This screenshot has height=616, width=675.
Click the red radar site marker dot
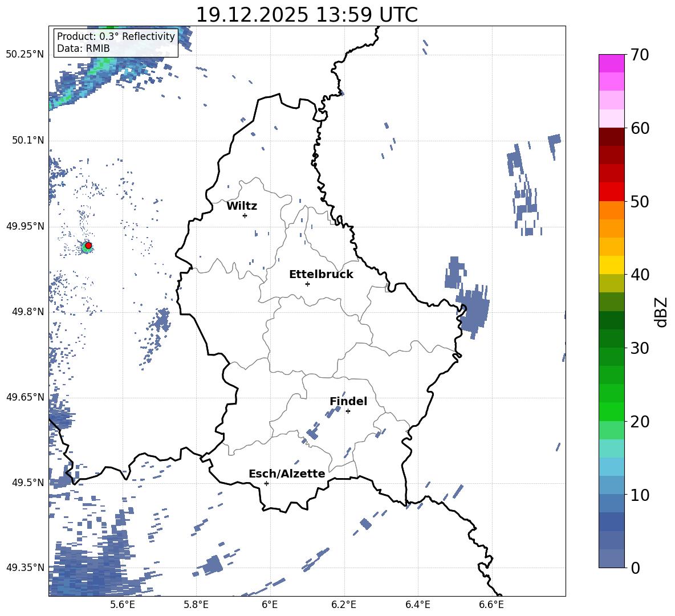point(88,246)
